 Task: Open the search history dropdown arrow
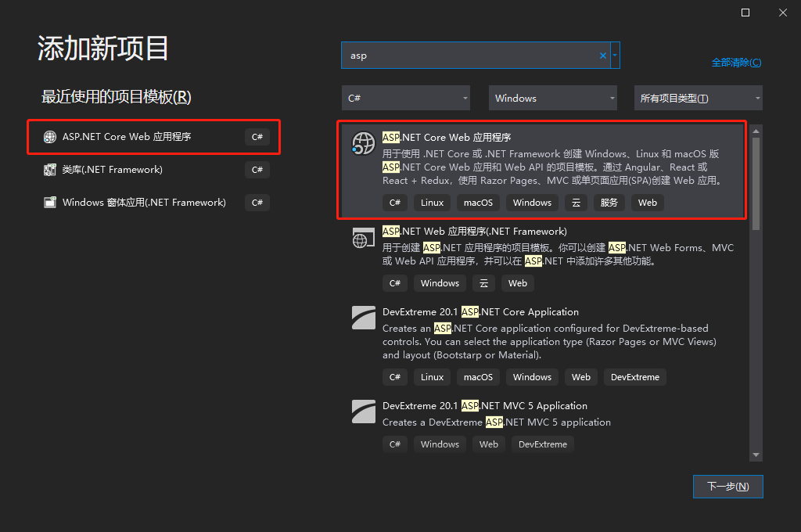tap(615, 56)
